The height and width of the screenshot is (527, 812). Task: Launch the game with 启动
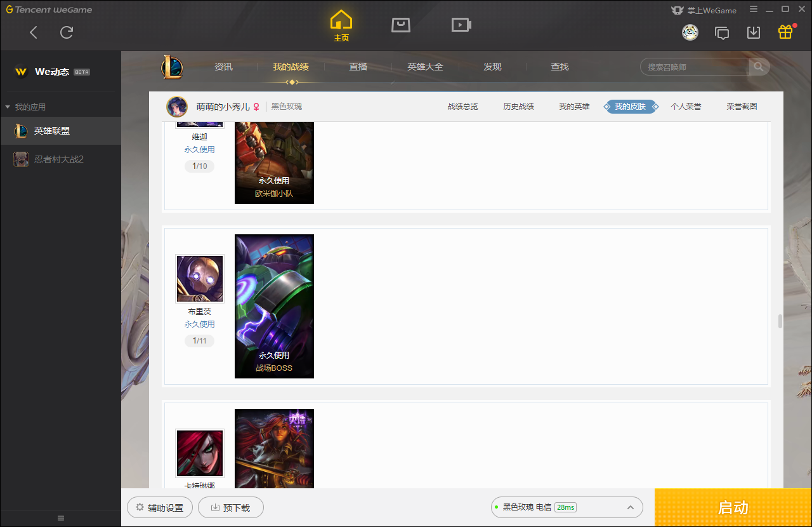click(x=733, y=507)
